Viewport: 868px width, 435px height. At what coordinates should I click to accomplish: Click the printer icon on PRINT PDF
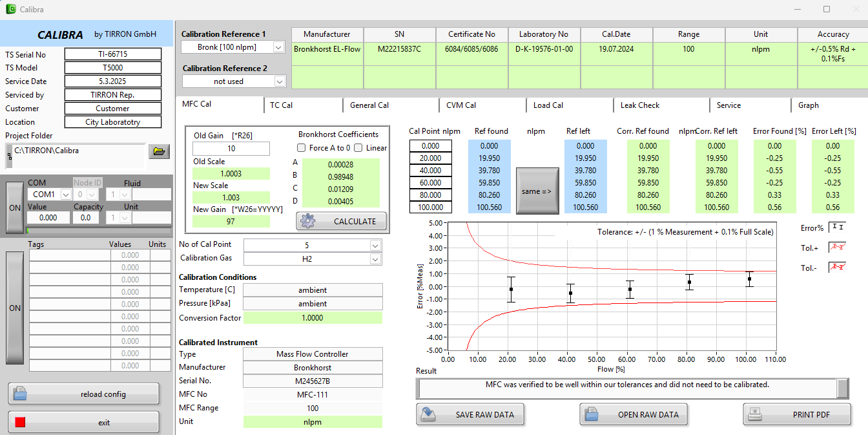tap(754, 414)
